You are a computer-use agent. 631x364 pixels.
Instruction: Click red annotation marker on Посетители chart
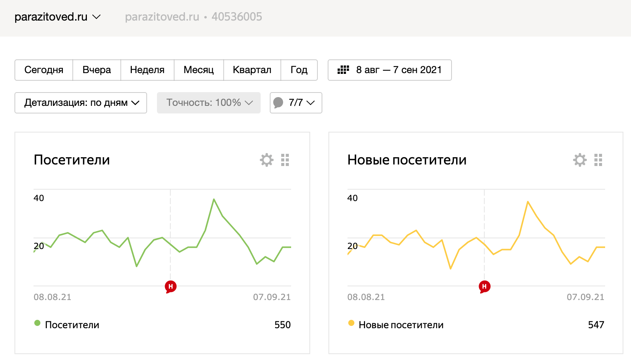(x=171, y=286)
